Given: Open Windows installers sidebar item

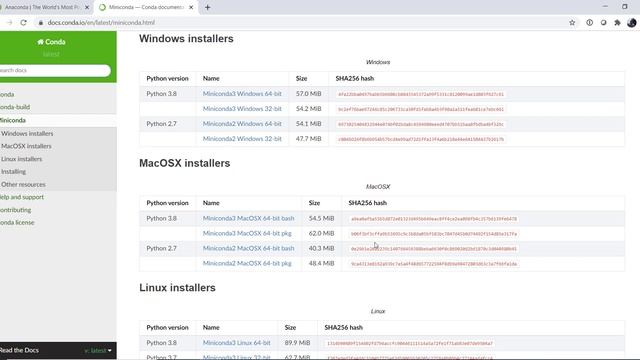Looking at the screenshot, I should pos(27,133).
